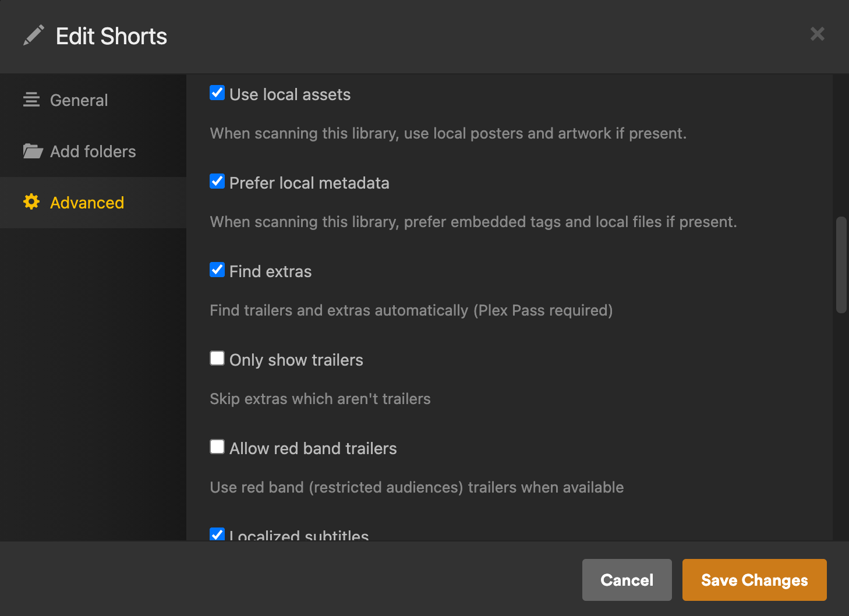Click the General lines icon in sidebar
Screen dimensions: 849x616
pyautogui.click(x=31, y=100)
